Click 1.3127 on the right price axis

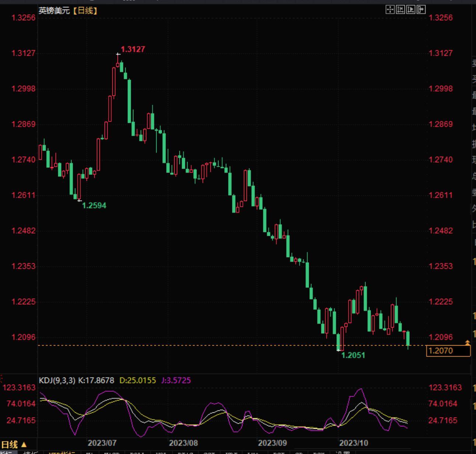coord(441,53)
